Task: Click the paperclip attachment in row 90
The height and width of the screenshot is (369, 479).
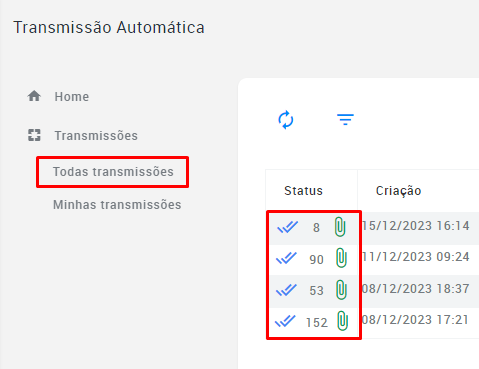Action: (341, 258)
